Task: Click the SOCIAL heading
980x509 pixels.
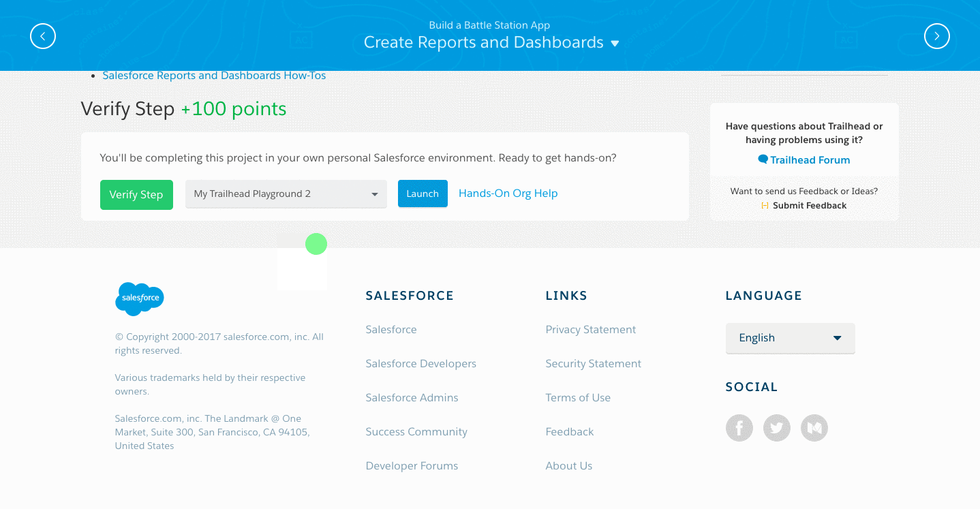Action: pos(752,387)
